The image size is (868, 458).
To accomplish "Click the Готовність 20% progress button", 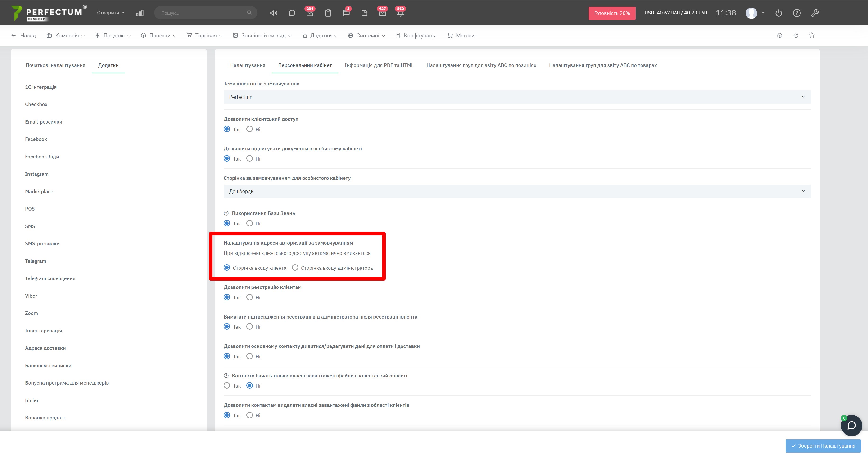I will point(612,13).
